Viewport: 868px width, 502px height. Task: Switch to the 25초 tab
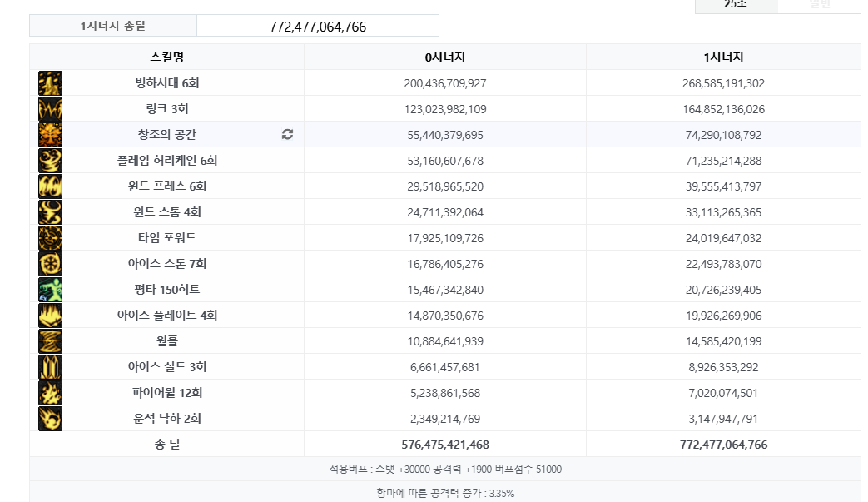pyautogui.click(x=736, y=5)
